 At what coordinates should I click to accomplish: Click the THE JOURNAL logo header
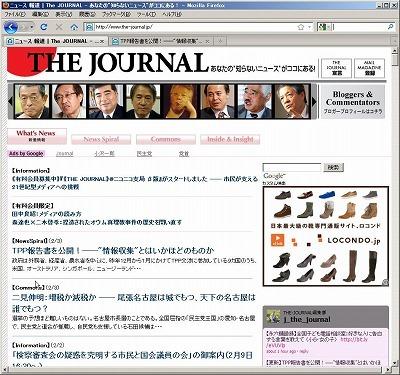pyautogui.click(x=108, y=62)
